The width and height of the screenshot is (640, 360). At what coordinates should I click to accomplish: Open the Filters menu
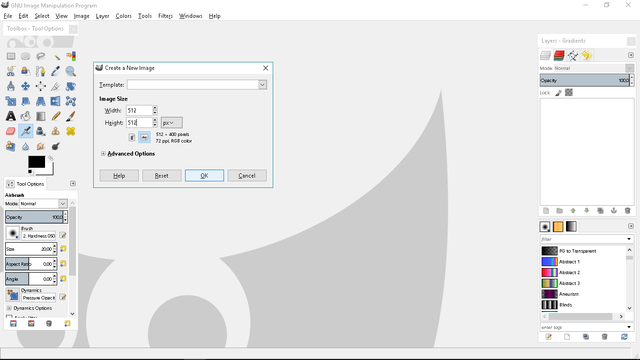[165, 16]
